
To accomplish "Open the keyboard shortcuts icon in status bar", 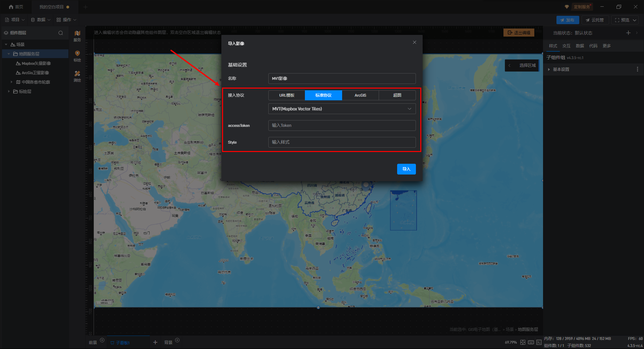I will pyautogui.click(x=531, y=342).
